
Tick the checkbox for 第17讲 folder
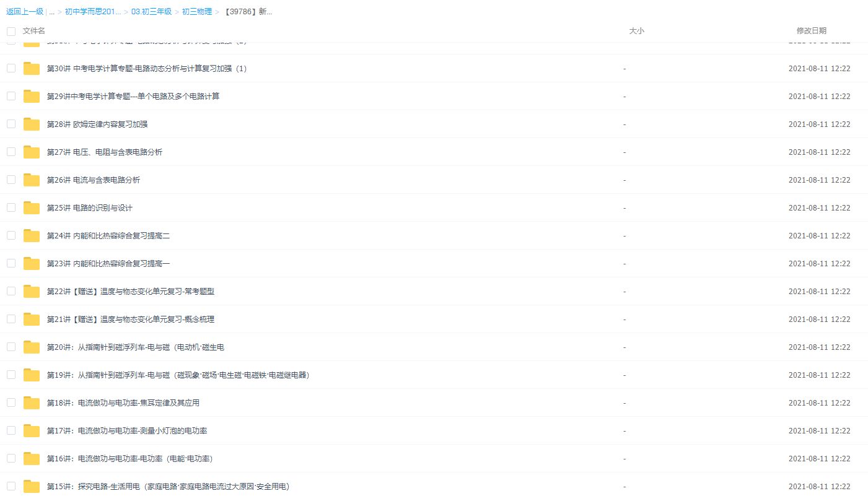pos(11,430)
